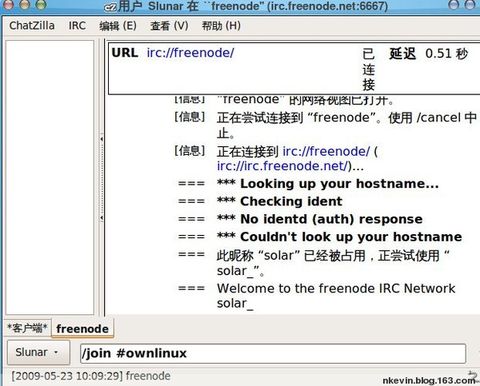Select the 'No identd (auth) response' message
Viewport: 480px width, 386px height.
pyautogui.click(x=320, y=219)
